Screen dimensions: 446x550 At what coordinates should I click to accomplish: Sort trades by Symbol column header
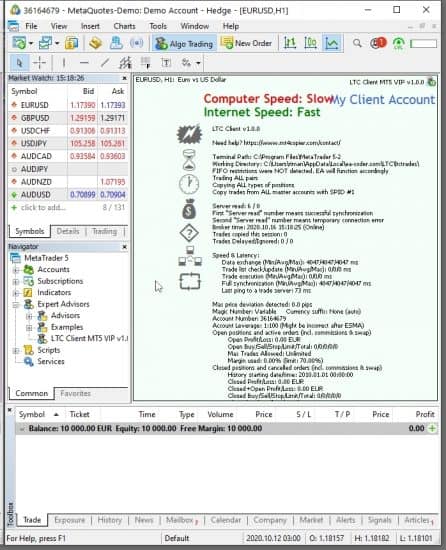click(x=32, y=415)
